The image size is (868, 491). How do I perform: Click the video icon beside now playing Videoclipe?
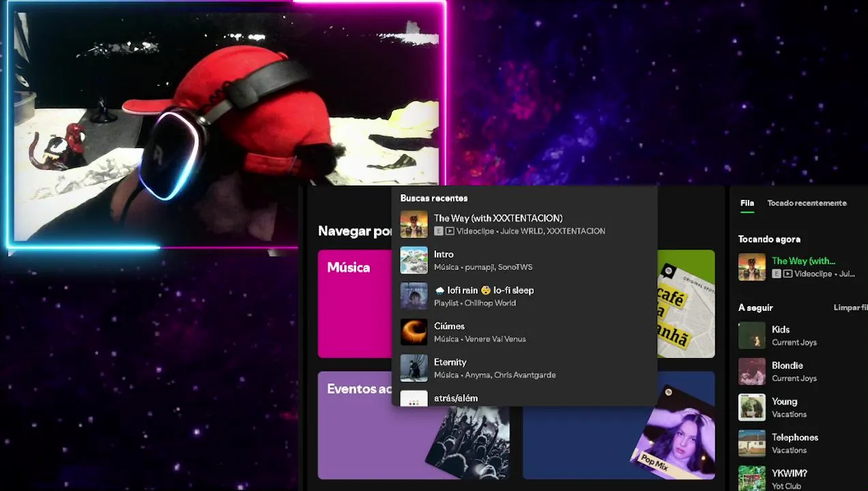tap(787, 273)
